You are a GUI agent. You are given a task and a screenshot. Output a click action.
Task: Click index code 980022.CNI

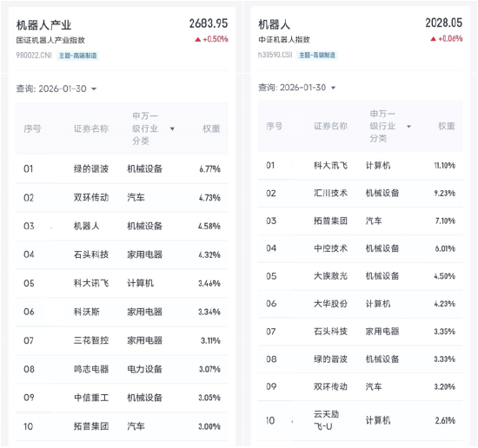[34, 56]
